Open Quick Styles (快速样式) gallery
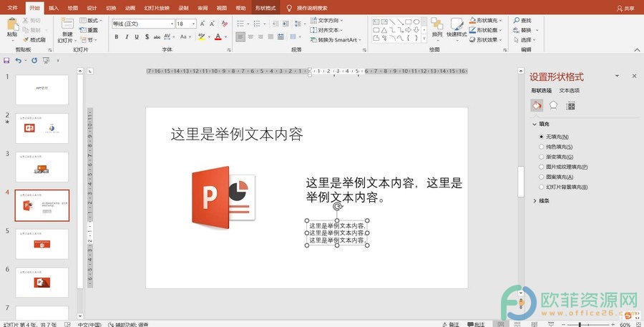The height and width of the screenshot is (327, 644). pyautogui.click(x=457, y=24)
